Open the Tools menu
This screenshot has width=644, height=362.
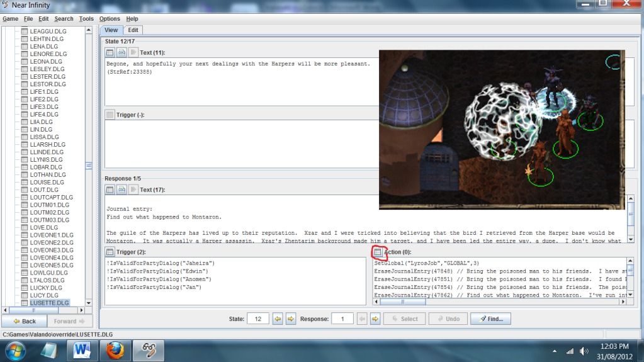86,19
